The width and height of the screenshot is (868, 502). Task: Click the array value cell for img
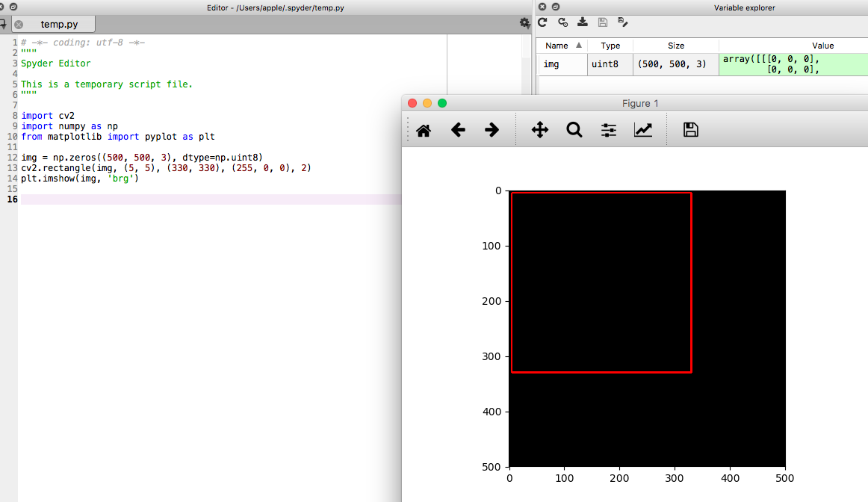point(793,64)
